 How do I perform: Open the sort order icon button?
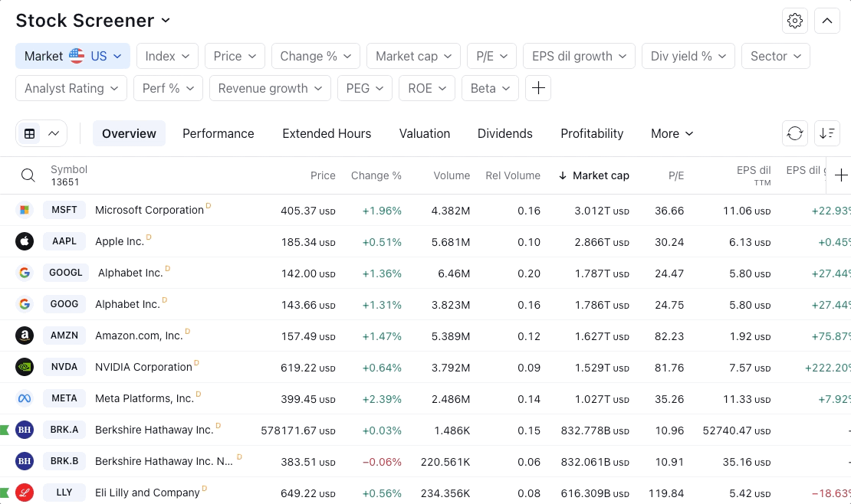pos(827,133)
